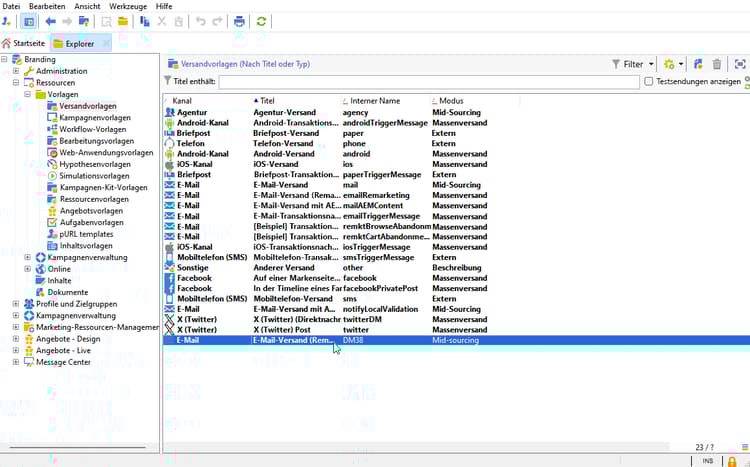Click the copy icon in toolbar
This screenshot has height=467, width=750.
(x=144, y=22)
